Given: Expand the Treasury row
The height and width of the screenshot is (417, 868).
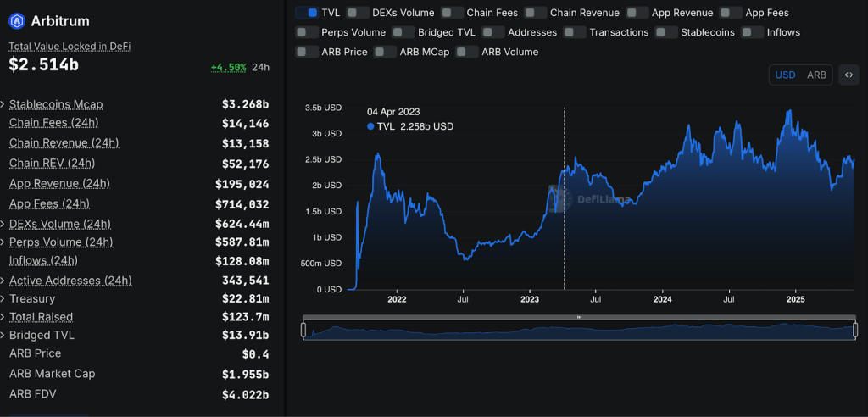Looking at the screenshot, I should coord(3,299).
